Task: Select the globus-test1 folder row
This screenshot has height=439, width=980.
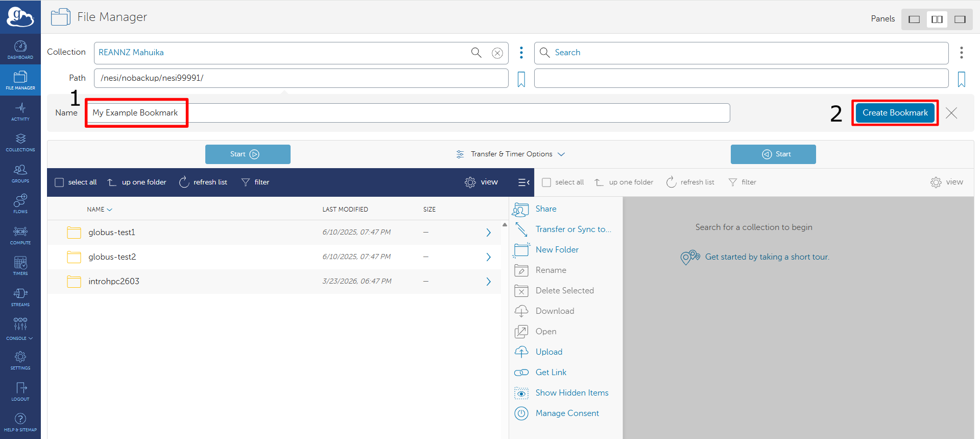Action: pos(274,233)
